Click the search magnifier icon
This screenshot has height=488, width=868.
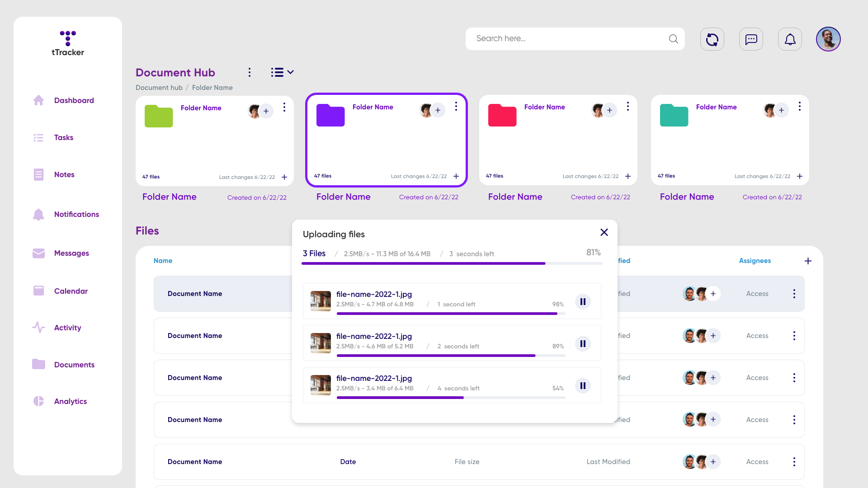673,39
